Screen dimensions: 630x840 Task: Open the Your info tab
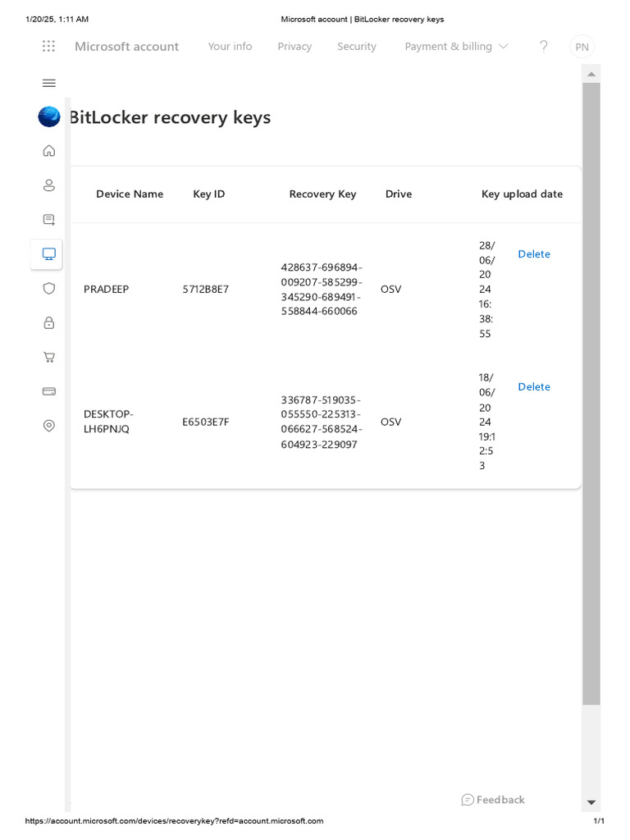[x=230, y=47]
